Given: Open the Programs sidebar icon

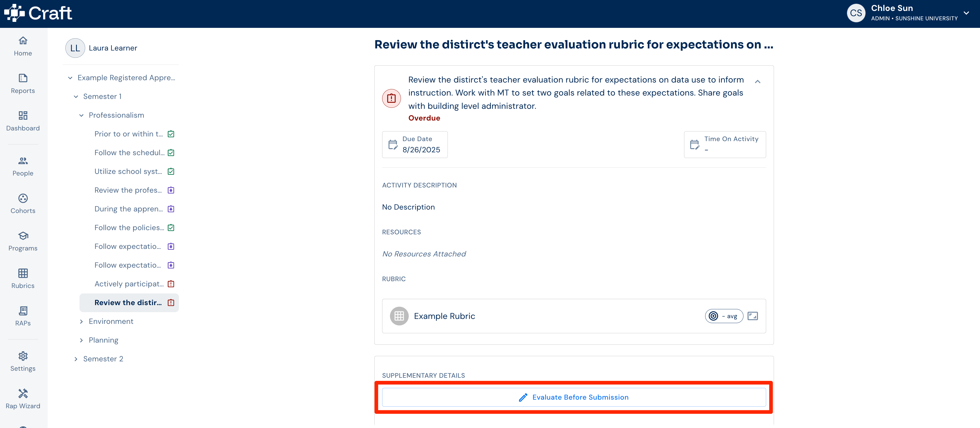Looking at the screenshot, I should (23, 236).
